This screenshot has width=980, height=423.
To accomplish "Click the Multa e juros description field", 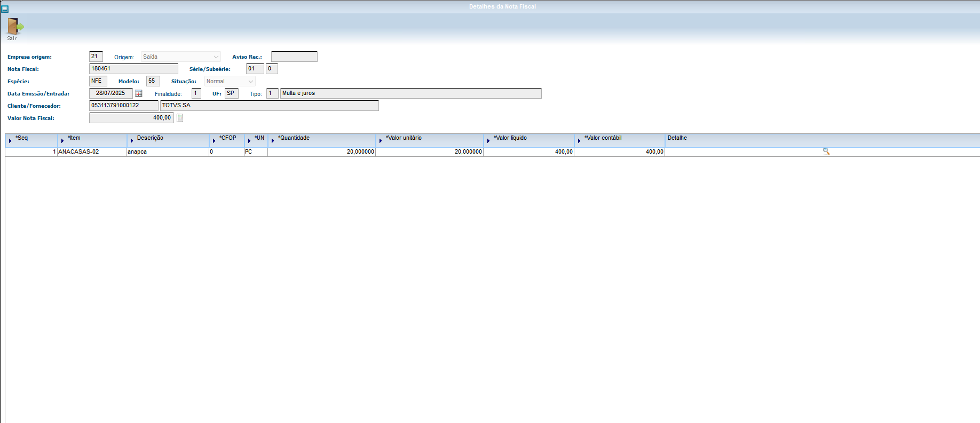I will point(411,93).
